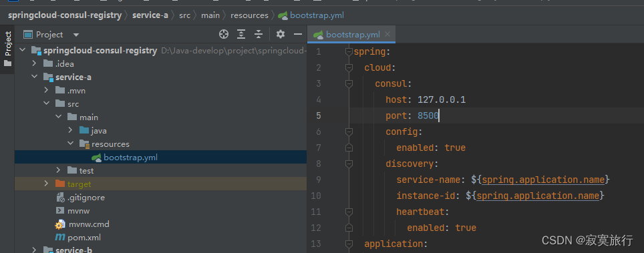Fold the heartbeat: block on line 11
644x253 pixels.
point(349,212)
